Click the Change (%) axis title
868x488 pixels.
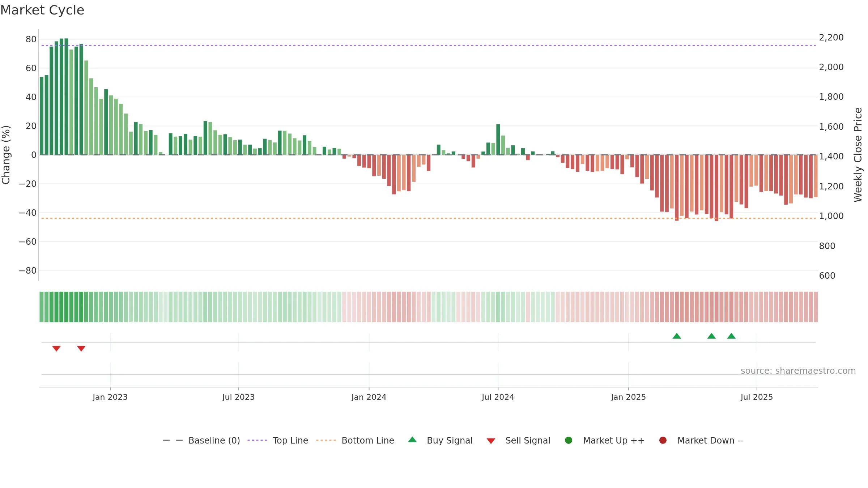(x=6, y=155)
